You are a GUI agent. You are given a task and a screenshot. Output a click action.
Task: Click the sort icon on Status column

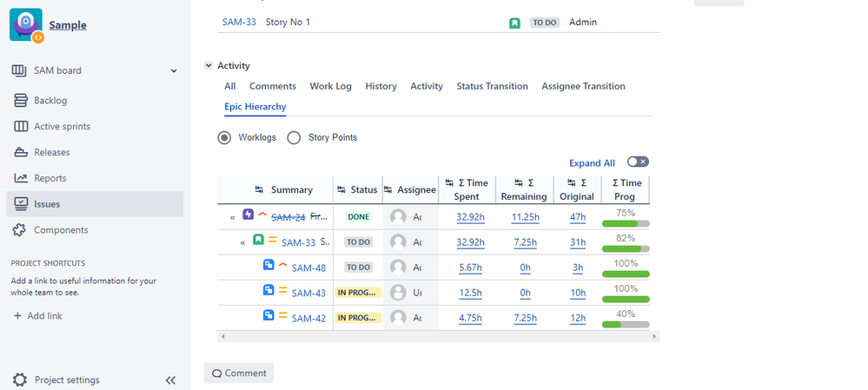[341, 189]
